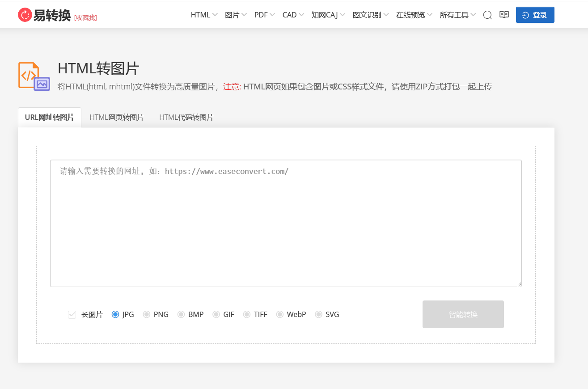Choose WebP as the output format

(280, 315)
